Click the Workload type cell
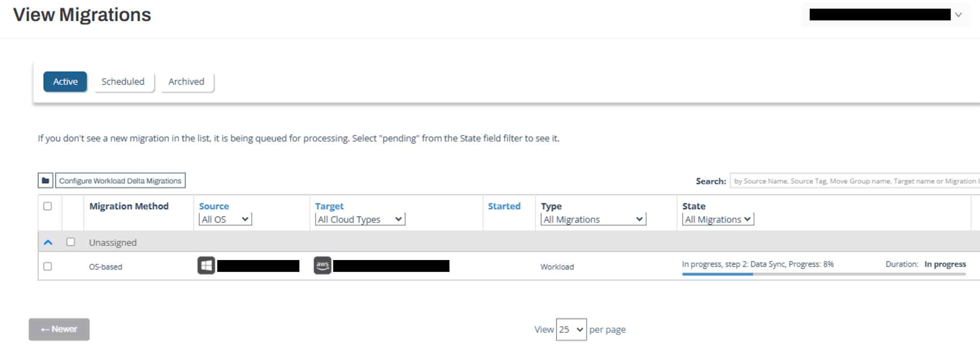This screenshot has width=980, height=358. pyautogui.click(x=557, y=267)
